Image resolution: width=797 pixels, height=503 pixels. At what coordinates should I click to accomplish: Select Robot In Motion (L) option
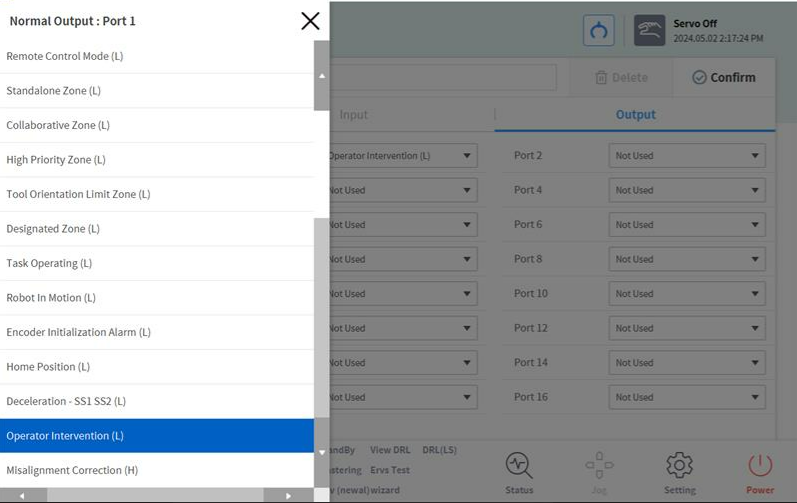click(x=51, y=298)
